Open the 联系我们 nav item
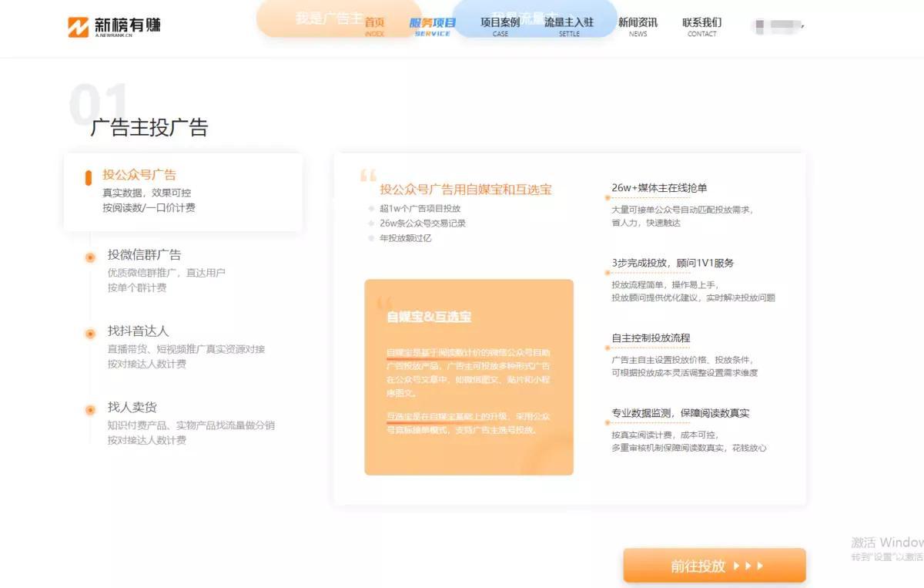924x588 pixels. tap(702, 26)
